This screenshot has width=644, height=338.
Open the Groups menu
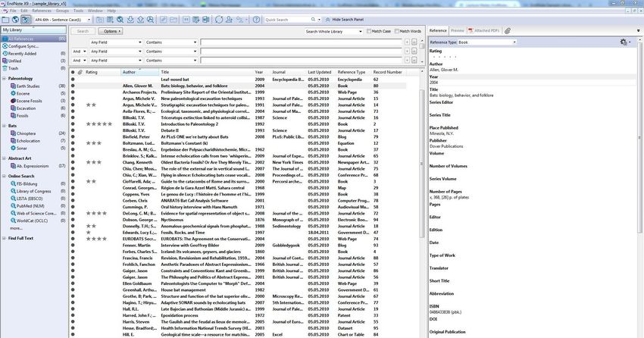[62, 11]
